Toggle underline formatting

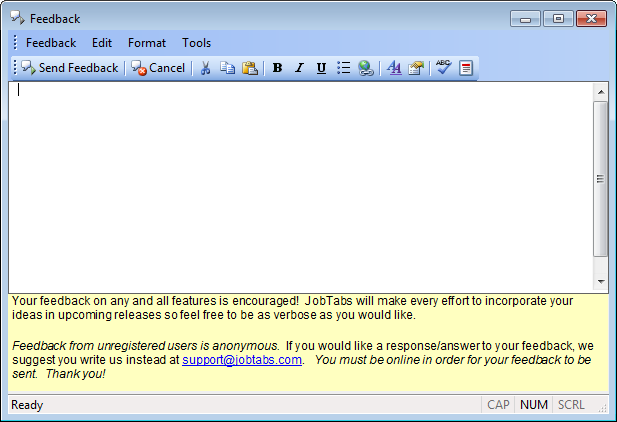click(x=321, y=68)
